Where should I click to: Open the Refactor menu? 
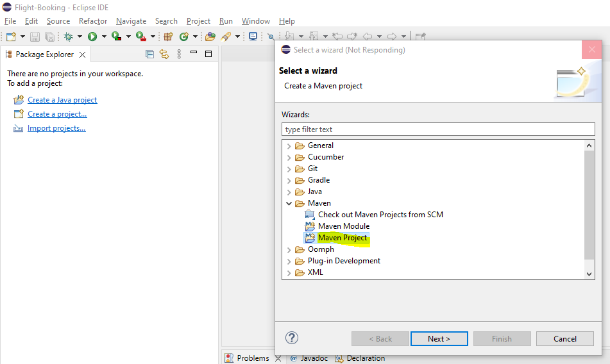93,21
